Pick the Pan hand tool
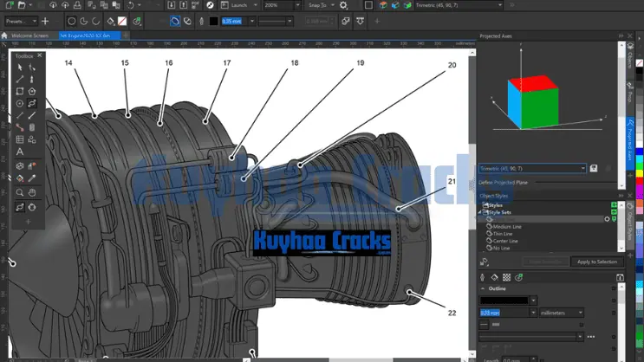 click(x=33, y=191)
